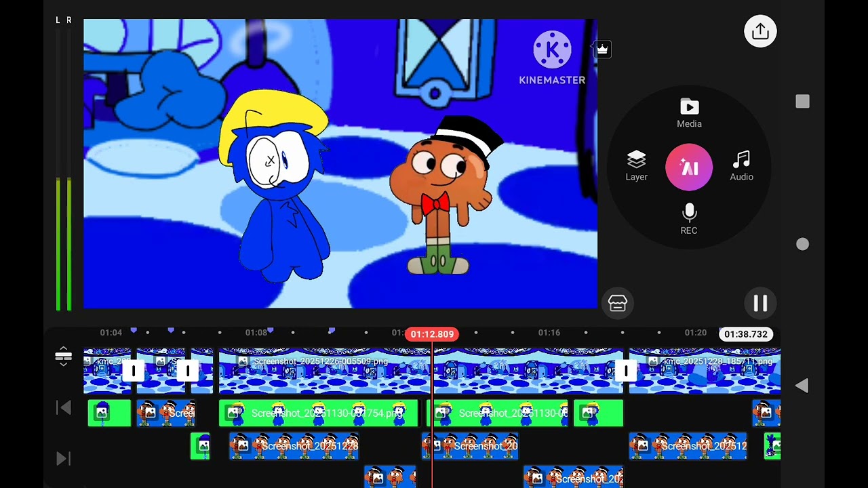This screenshot has height=488, width=868.
Task: Click the current time 01:12.809 indicator
Action: click(432, 334)
